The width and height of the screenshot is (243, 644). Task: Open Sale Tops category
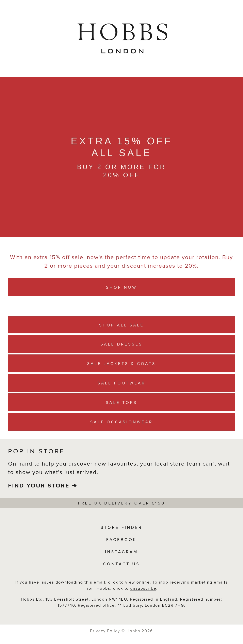pos(121,402)
